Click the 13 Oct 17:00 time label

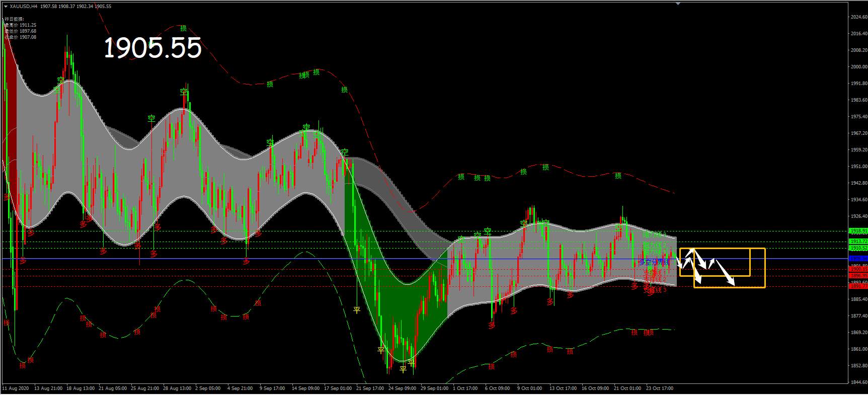pyautogui.click(x=563, y=388)
